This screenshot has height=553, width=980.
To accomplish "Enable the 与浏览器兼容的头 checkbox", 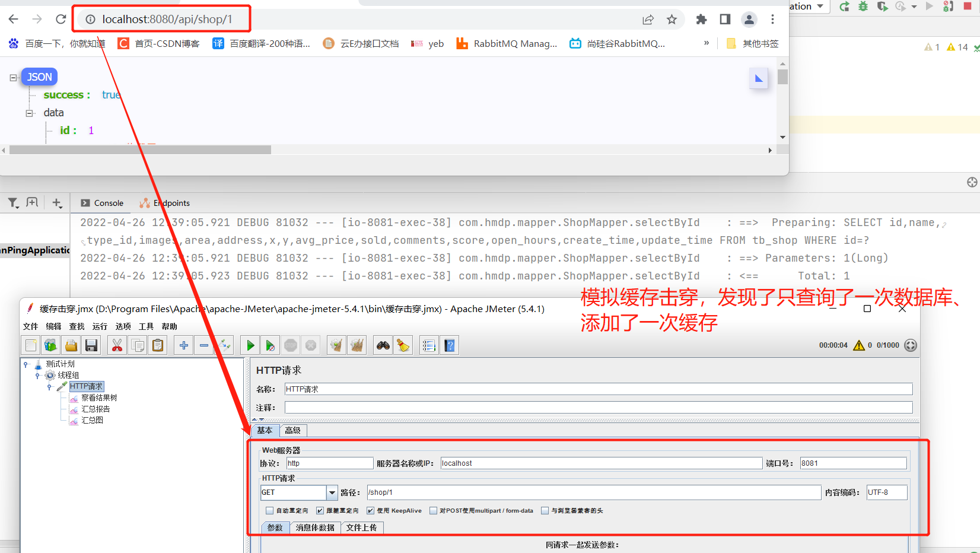I will 545,510.
